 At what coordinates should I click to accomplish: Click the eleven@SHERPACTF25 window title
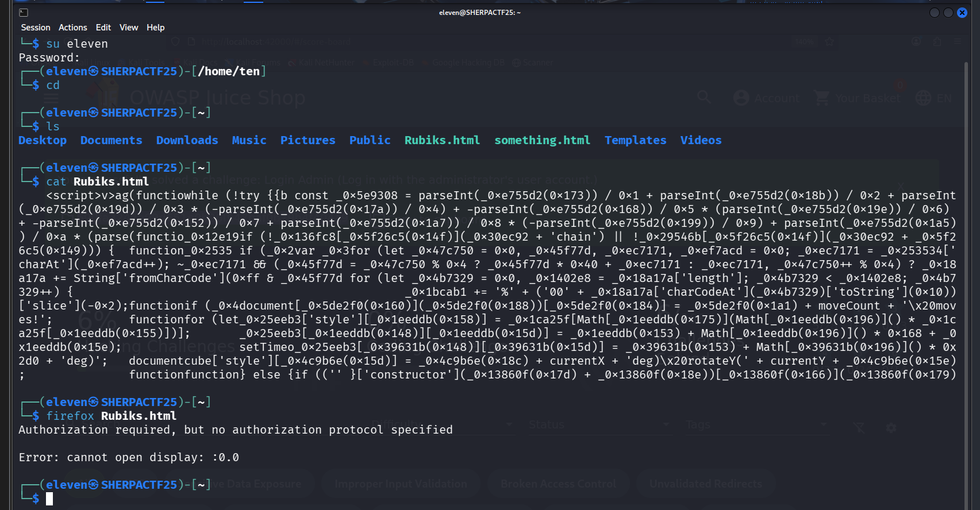[479, 13]
